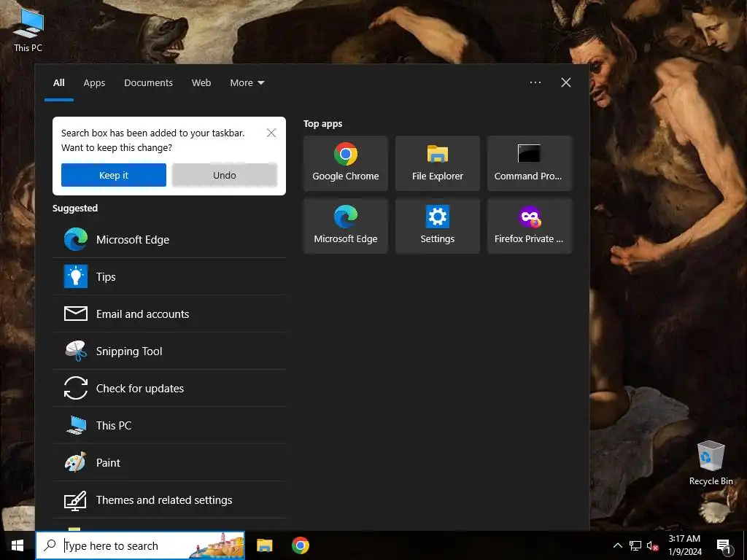Click the magnifier icon in search box
Screen dimensions: 747x560
click(50, 545)
